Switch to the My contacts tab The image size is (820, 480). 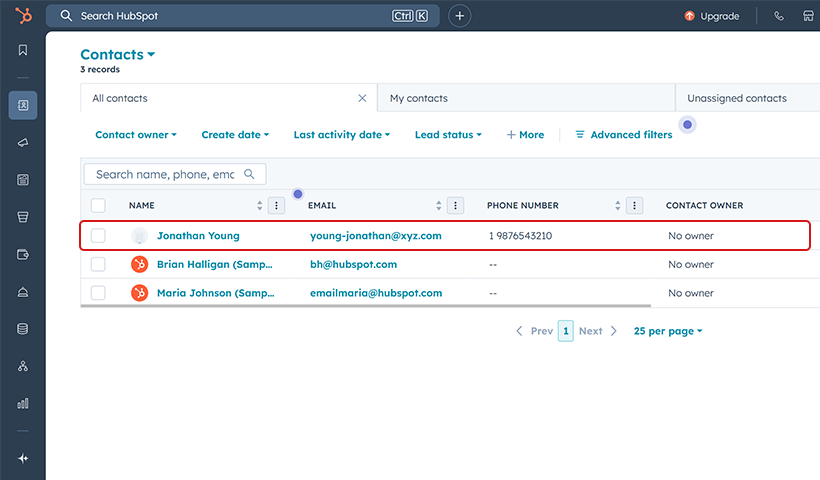[419, 99]
